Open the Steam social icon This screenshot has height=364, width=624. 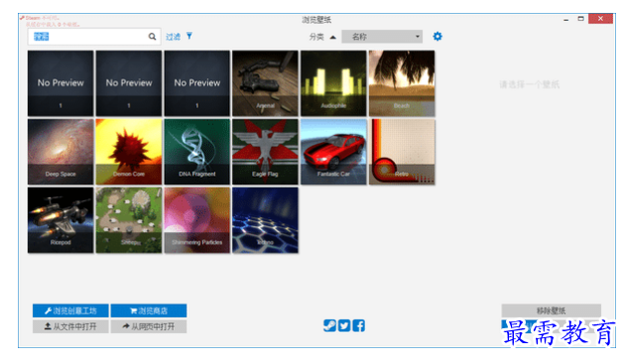329,325
